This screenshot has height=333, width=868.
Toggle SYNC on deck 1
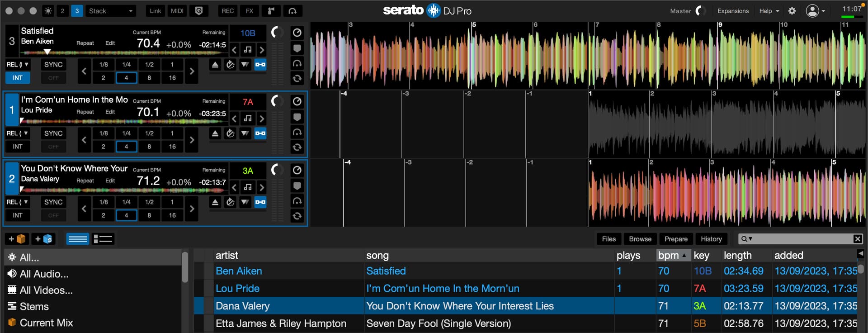(53, 133)
